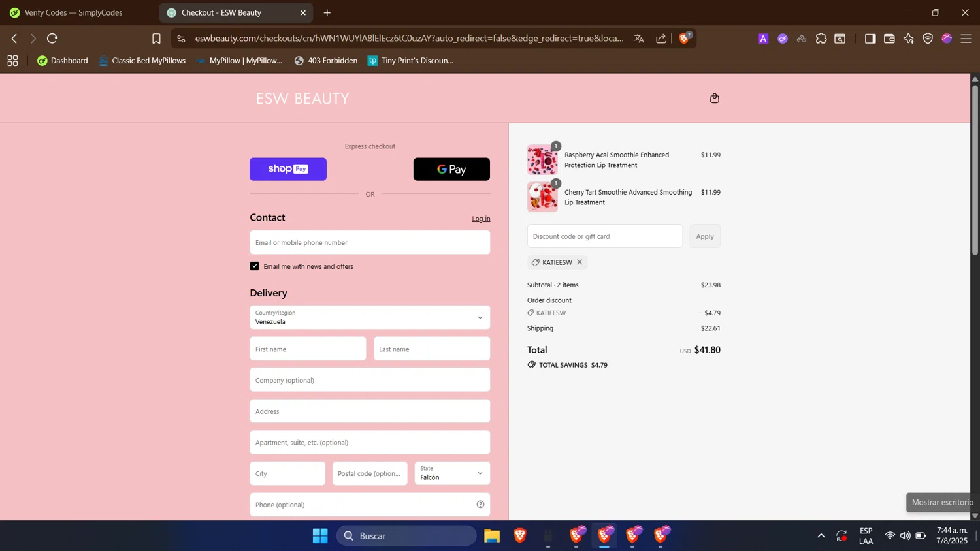Image resolution: width=980 pixels, height=551 pixels.
Task: Open the orange Brave icon beside File Explorer
Action: tap(520, 536)
